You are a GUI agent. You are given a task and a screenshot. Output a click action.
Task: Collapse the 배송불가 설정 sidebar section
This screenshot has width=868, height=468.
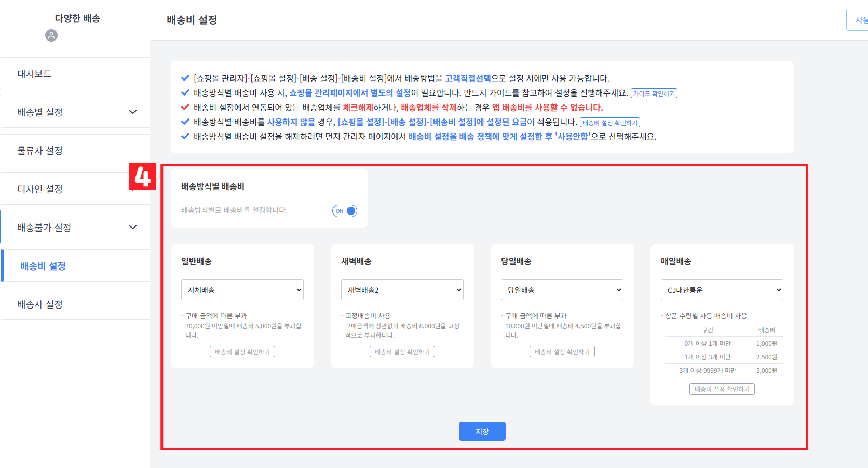(x=75, y=227)
